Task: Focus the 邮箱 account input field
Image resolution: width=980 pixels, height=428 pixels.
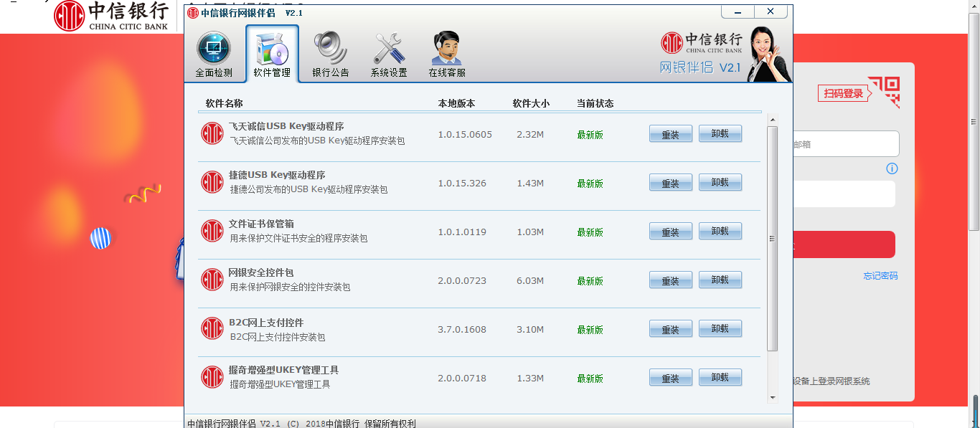Action: pyautogui.click(x=846, y=144)
